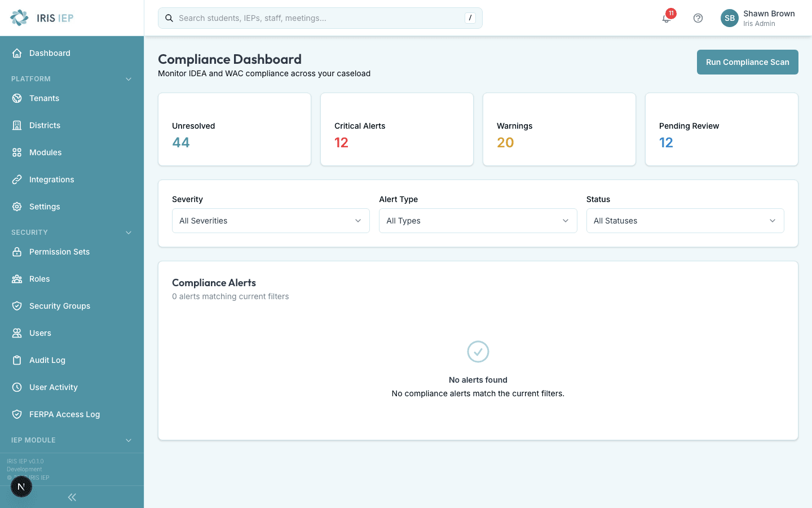Collapse the SECURITY section

click(129, 232)
